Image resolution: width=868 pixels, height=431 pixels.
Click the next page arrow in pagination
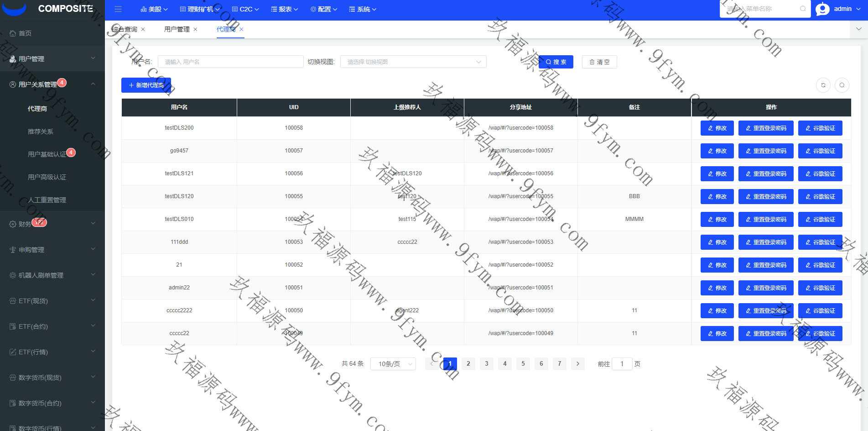click(577, 364)
